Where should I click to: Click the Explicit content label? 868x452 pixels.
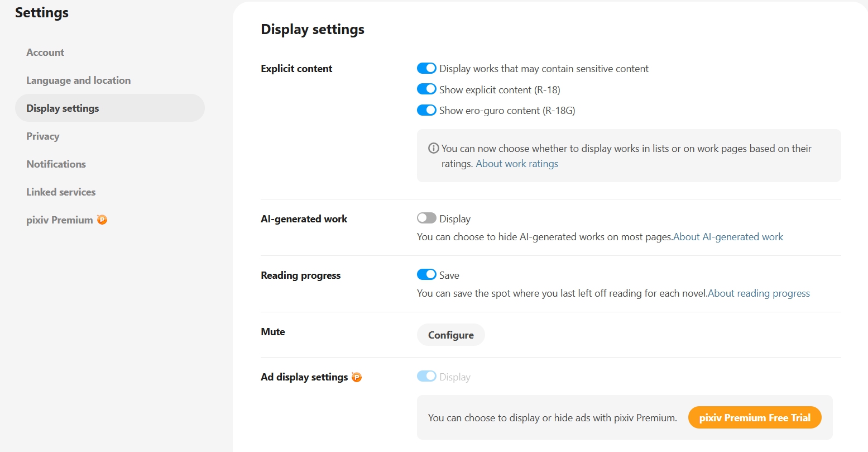pyautogui.click(x=296, y=69)
